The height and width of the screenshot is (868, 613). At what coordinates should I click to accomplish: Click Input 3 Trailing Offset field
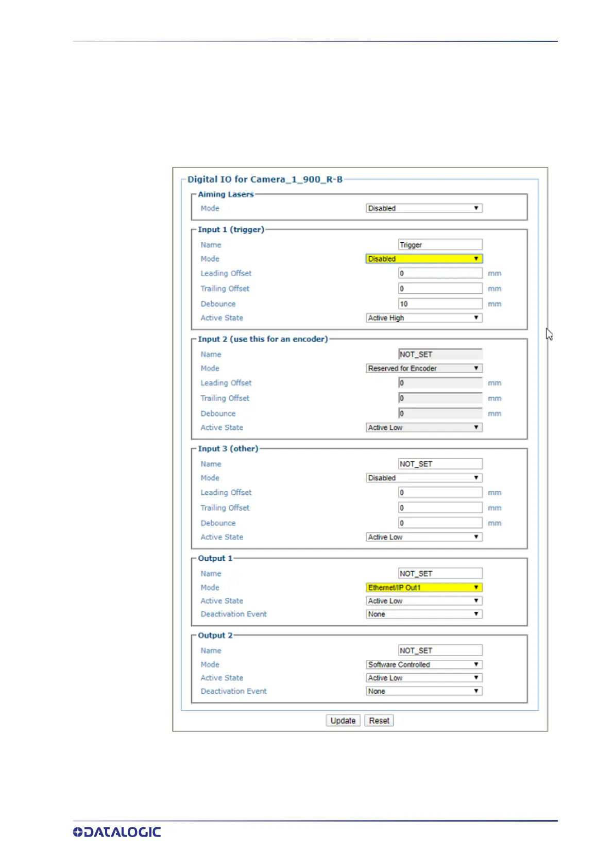(x=440, y=508)
